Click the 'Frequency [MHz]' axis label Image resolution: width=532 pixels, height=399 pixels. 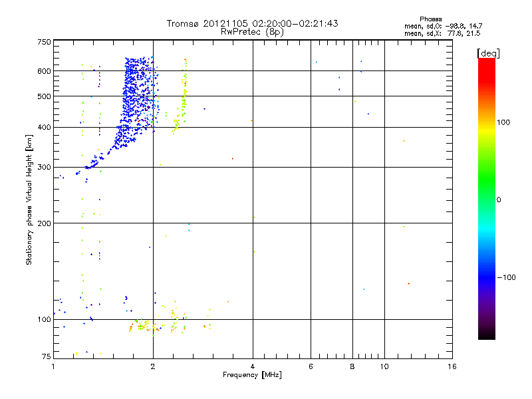pyautogui.click(x=252, y=375)
